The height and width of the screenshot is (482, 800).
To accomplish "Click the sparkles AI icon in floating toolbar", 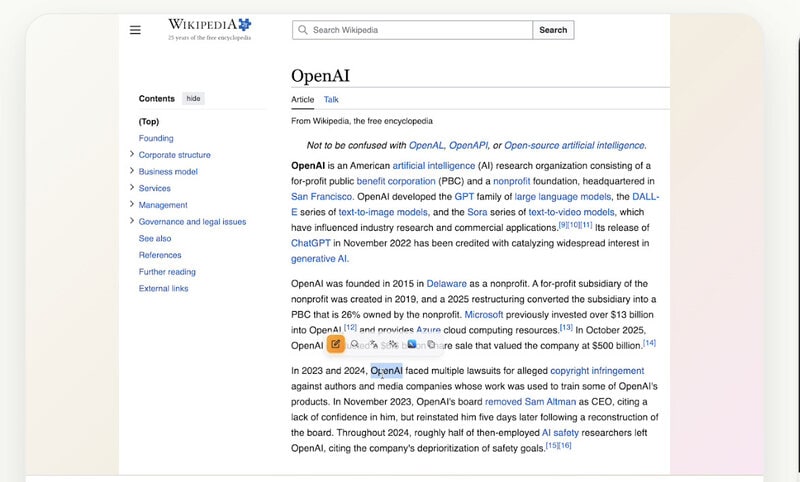I will (x=393, y=344).
